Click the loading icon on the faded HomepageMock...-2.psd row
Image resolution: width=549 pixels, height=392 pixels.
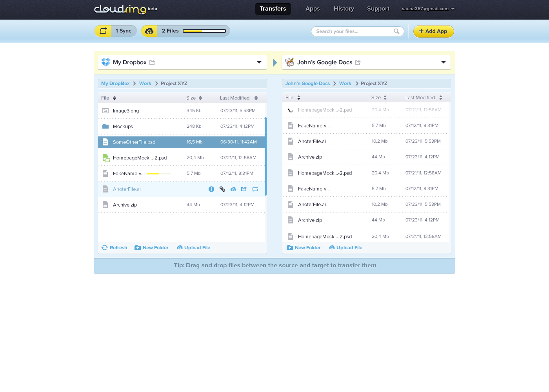[290, 110]
